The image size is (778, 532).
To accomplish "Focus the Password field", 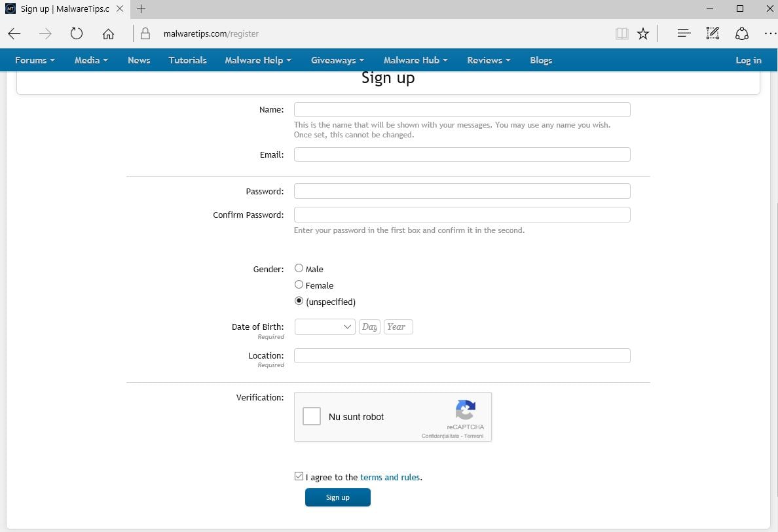I will click(462, 191).
